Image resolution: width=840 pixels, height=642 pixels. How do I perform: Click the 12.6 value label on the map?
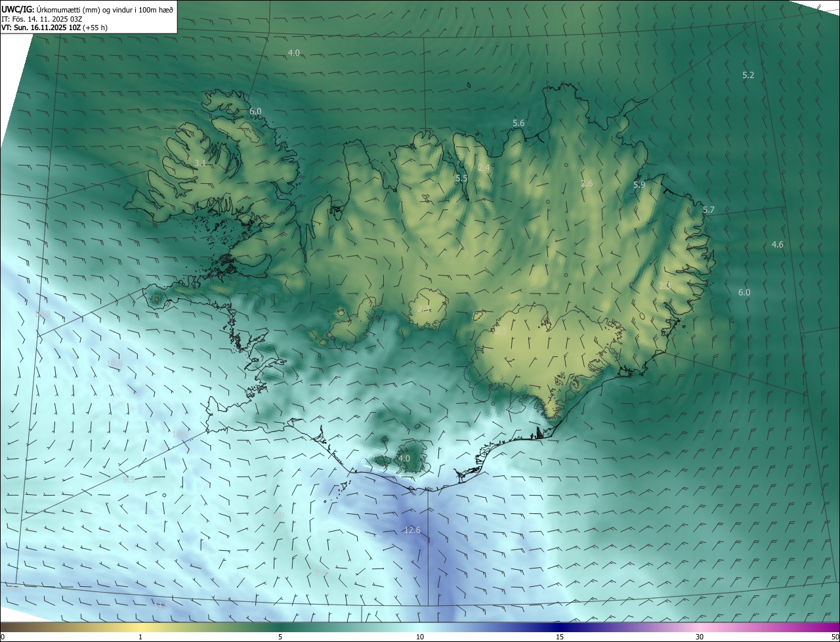click(x=412, y=530)
